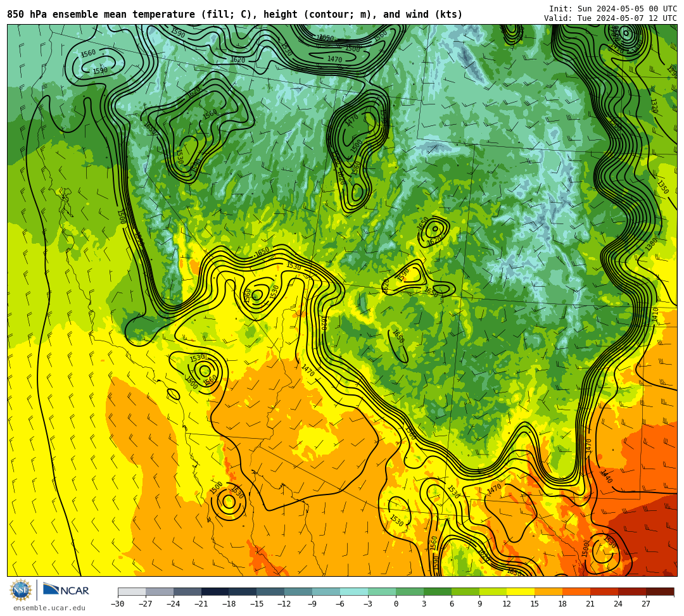Open the ensemble.ucar.edu link text
684x616 pixels.
click(49, 608)
